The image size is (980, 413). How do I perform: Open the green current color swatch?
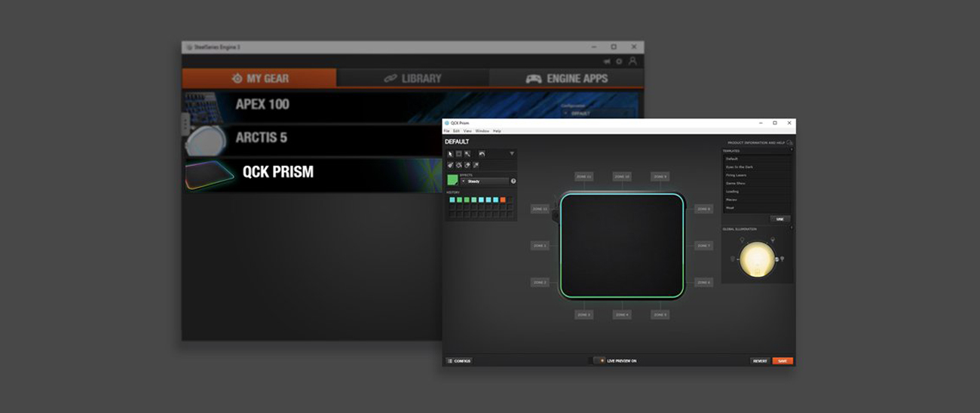(x=452, y=179)
